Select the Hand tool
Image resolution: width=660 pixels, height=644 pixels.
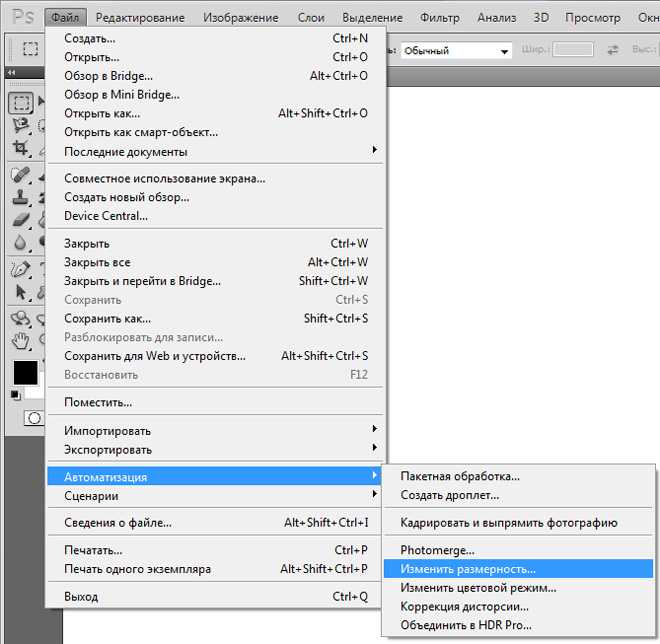click(21, 341)
